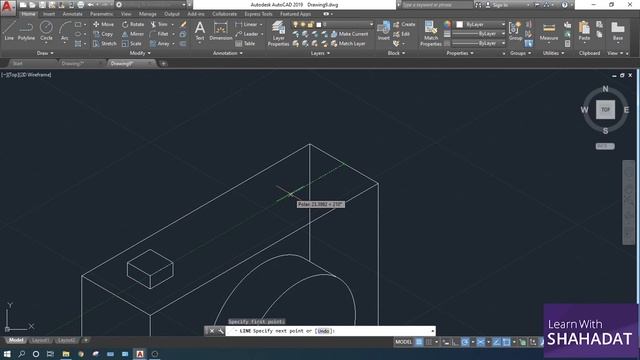Screen dimensions: 640x360
Task: Click the Measure utility icon
Action: (x=549, y=31)
